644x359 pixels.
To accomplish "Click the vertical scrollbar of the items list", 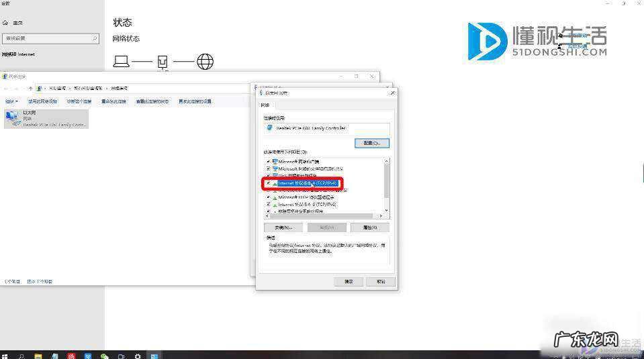I will [x=387, y=181].
